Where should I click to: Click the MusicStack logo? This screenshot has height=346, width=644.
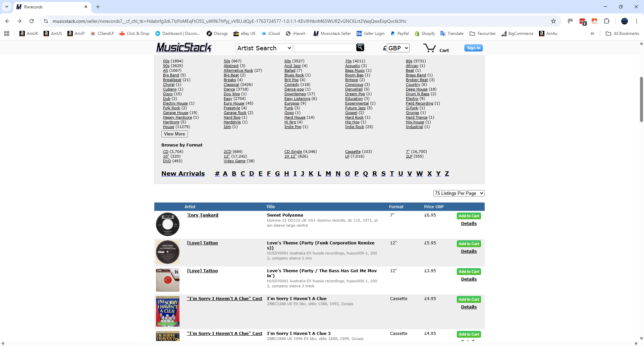(x=184, y=48)
